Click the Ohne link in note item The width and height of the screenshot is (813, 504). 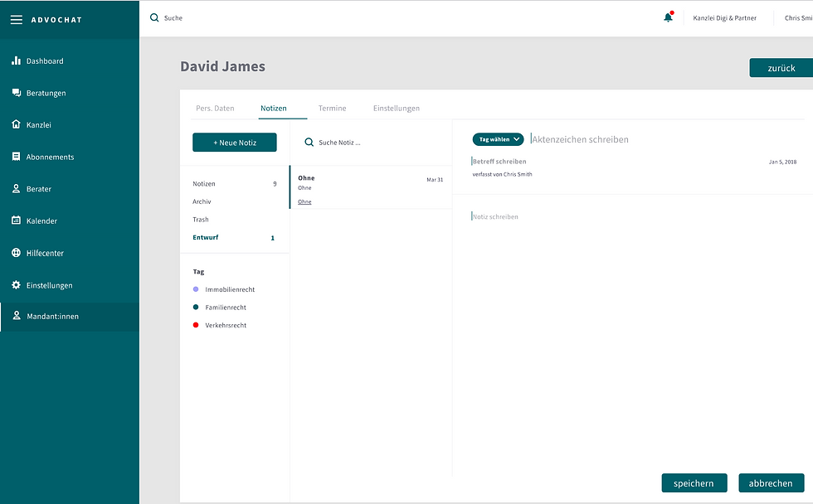pyautogui.click(x=304, y=202)
